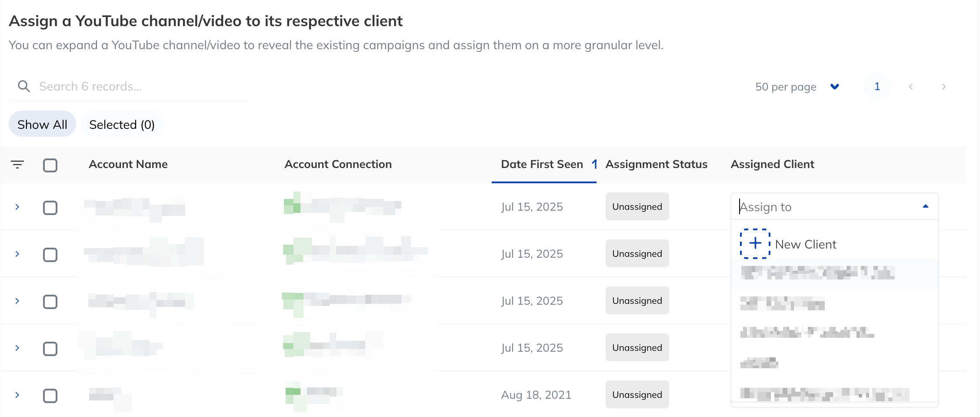This screenshot has width=980, height=417.
Task: Sort by Account Name column header
Action: (x=128, y=164)
